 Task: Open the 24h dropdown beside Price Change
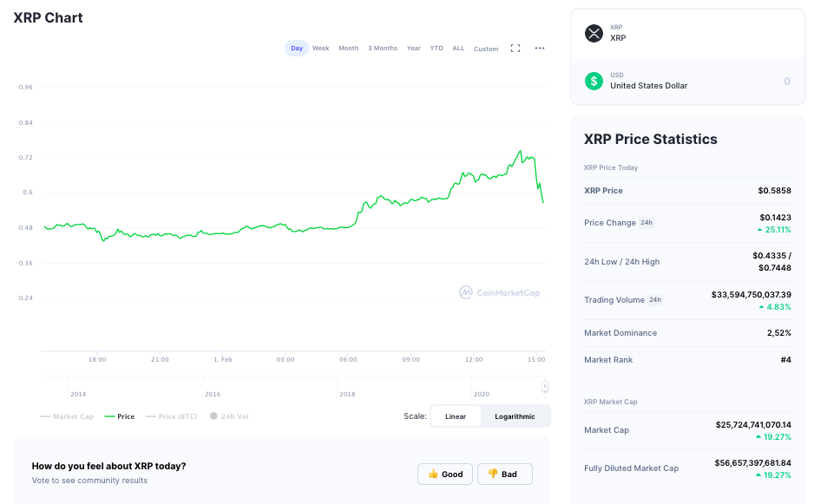coord(647,223)
